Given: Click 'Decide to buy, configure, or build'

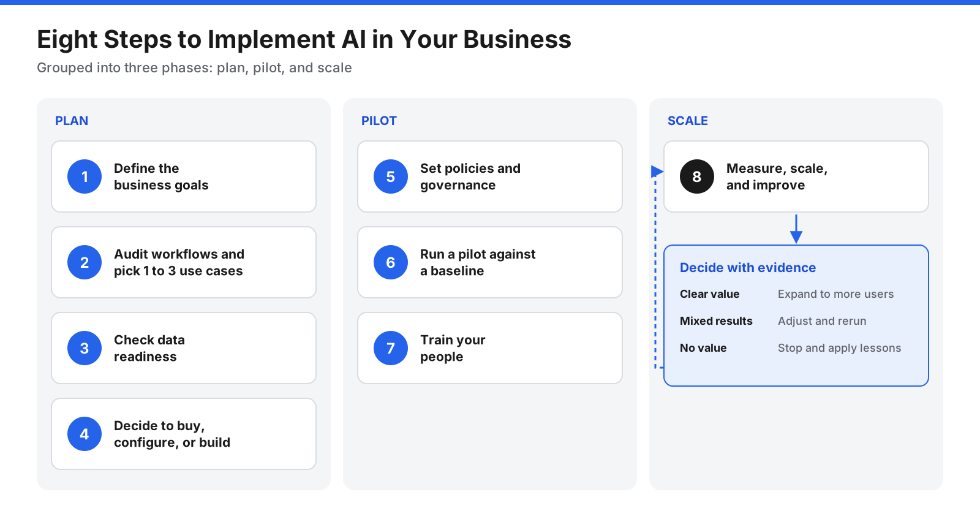Looking at the screenshot, I should [x=172, y=434].
